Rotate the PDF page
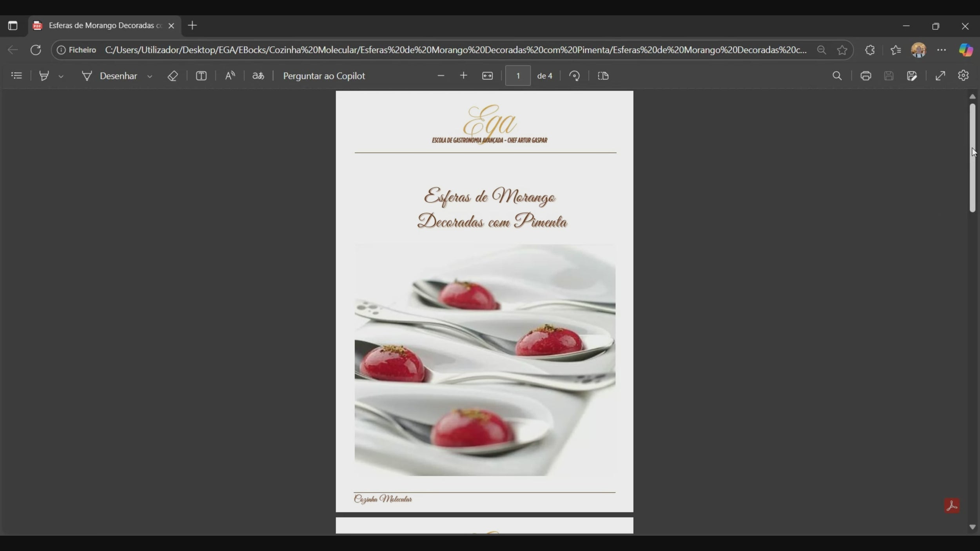Viewport: 980px width, 551px height. pyautogui.click(x=574, y=76)
